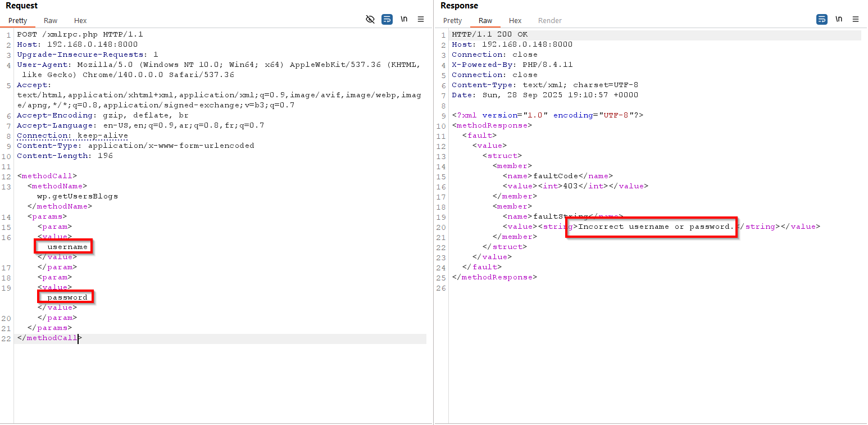Toggle word wrap in the Request panel
This screenshot has height=425, width=868.
click(387, 19)
